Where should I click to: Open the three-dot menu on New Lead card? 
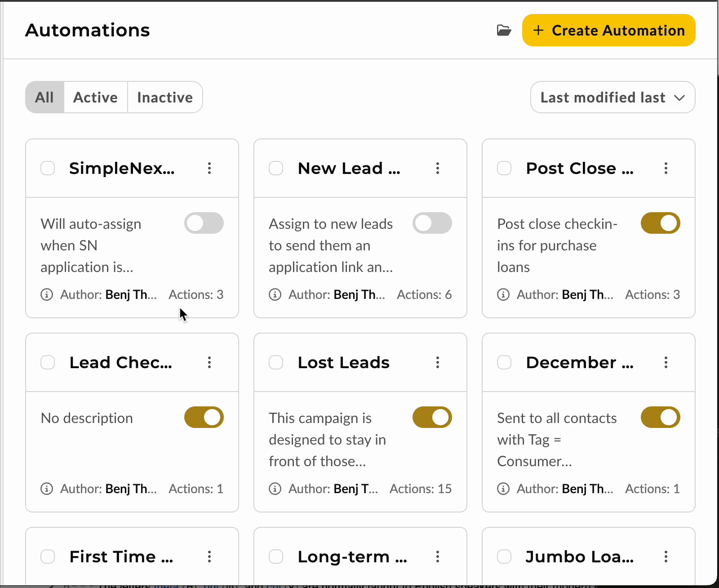438,168
